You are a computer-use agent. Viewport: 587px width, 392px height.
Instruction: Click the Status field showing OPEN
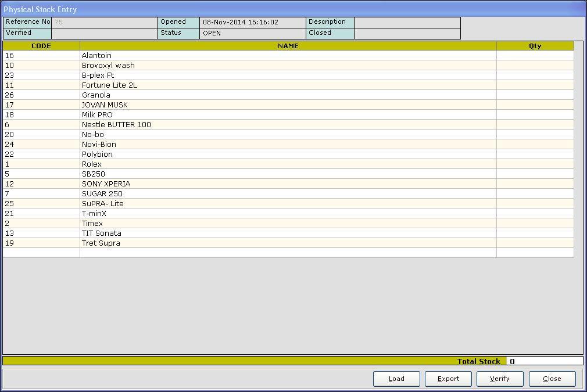(253, 33)
